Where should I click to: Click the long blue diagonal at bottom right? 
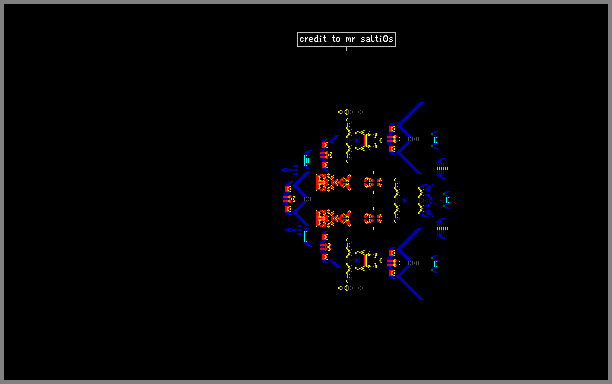[410, 288]
